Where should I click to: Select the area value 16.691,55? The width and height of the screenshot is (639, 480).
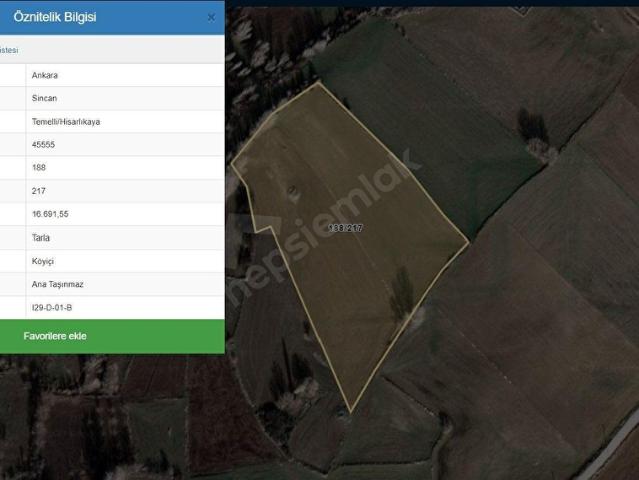(50, 214)
